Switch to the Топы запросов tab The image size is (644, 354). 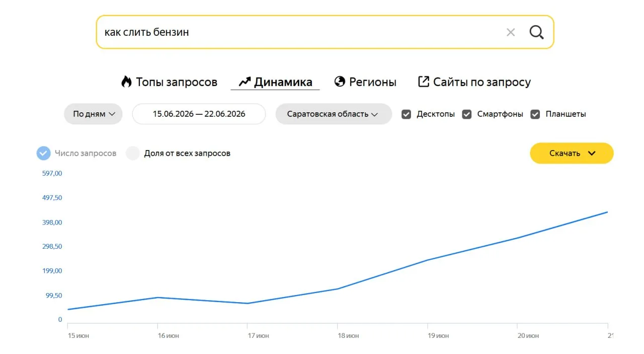(x=169, y=82)
